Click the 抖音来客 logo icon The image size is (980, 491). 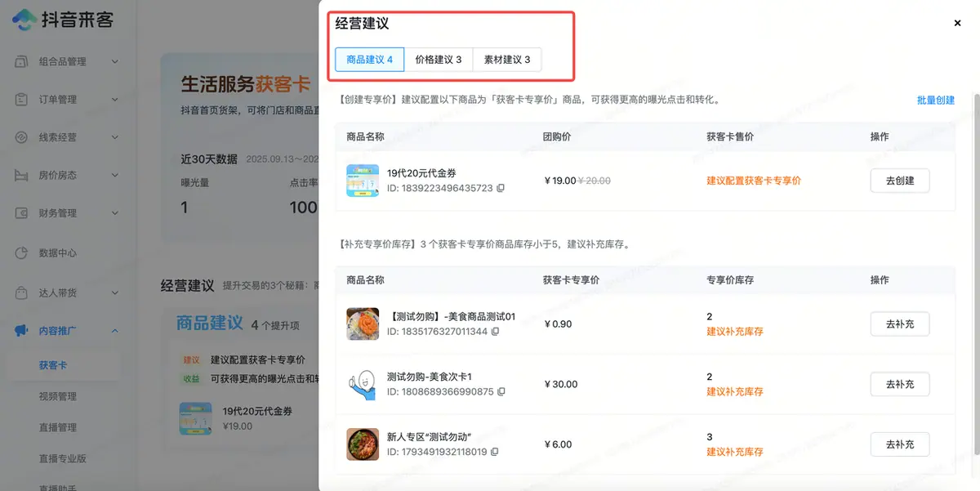click(x=24, y=20)
